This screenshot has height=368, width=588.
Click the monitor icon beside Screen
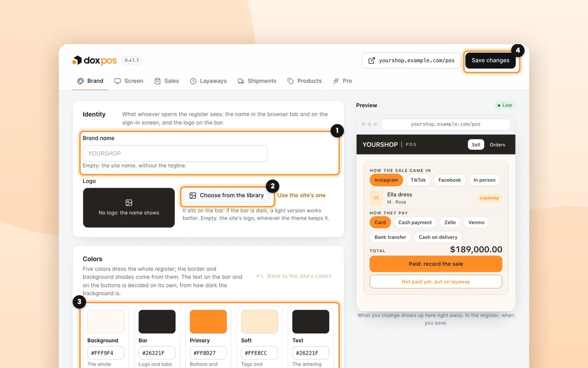click(x=118, y=81)
